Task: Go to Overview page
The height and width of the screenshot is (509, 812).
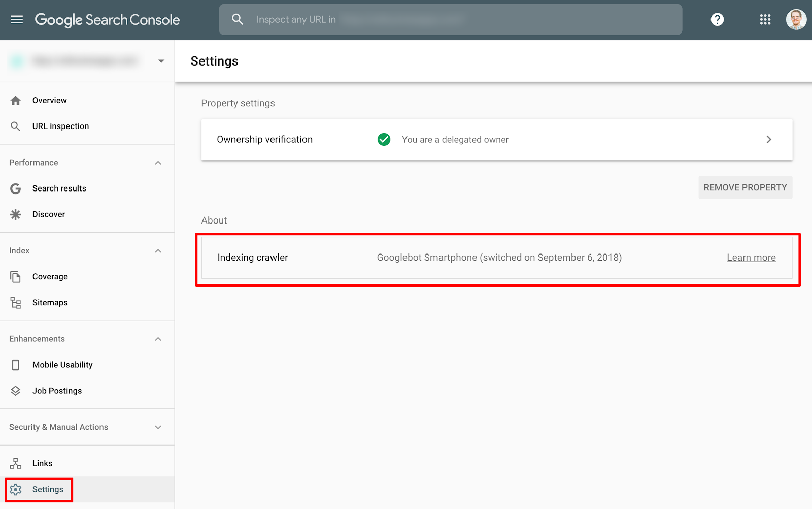Action: [50, 100]
